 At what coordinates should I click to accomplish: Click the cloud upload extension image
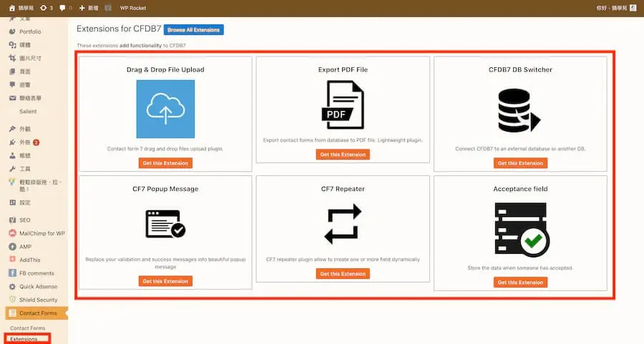[x=165, y=109]
